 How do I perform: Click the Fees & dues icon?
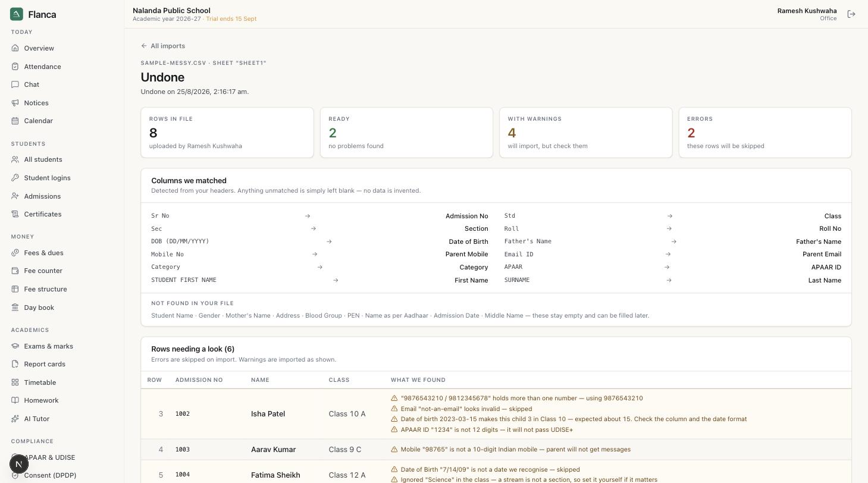pos(15,253)
